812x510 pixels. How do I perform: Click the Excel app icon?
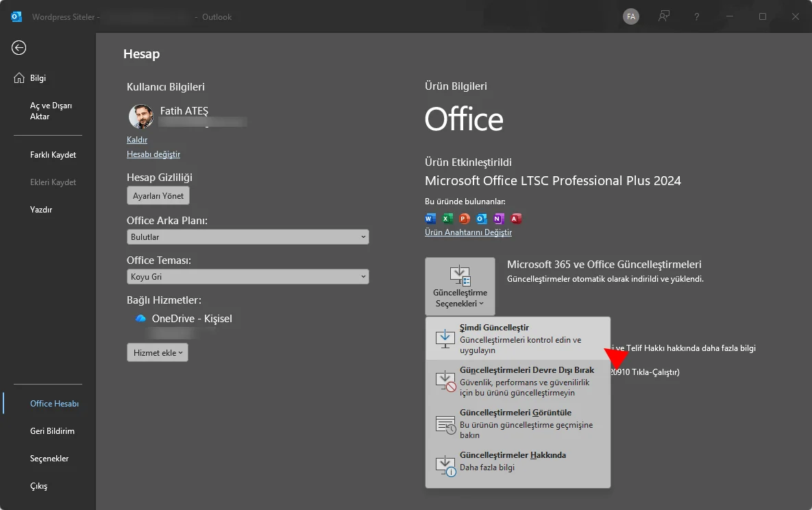447,219
